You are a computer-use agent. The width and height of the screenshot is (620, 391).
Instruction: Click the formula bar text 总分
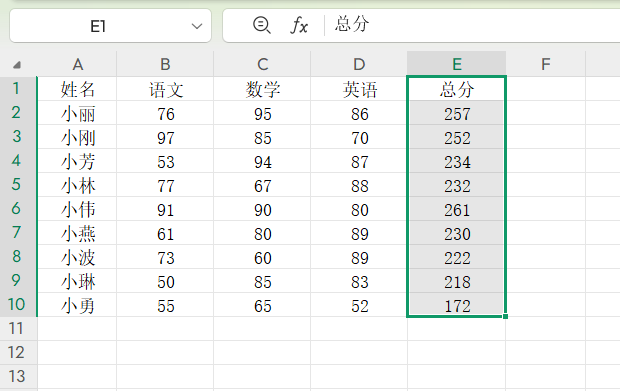[x=352, y=24]
